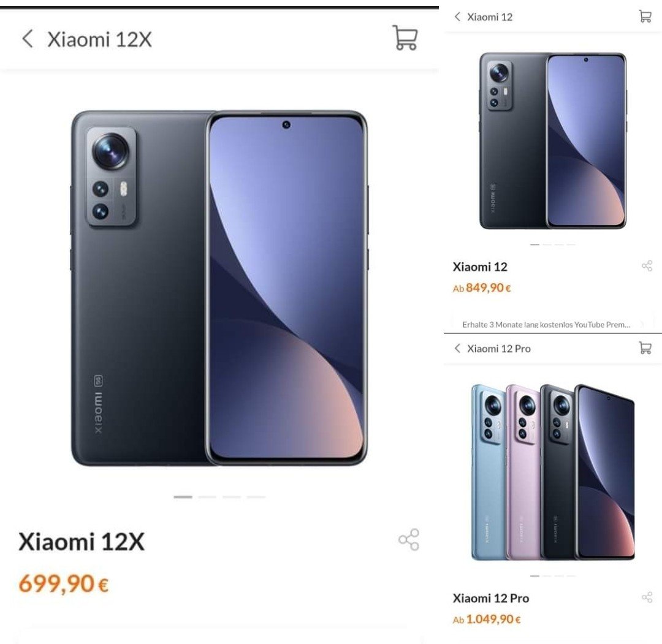Open the cart on Xiaomi 12 Pro page
Viewport: 662px width, 644px height.
(x=645, y=348)
